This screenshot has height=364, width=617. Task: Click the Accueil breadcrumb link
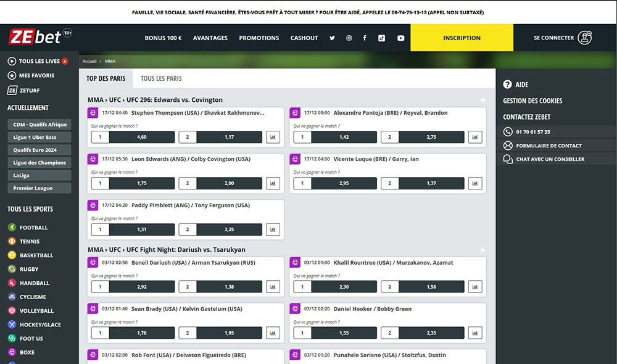[x=89, y=62]
